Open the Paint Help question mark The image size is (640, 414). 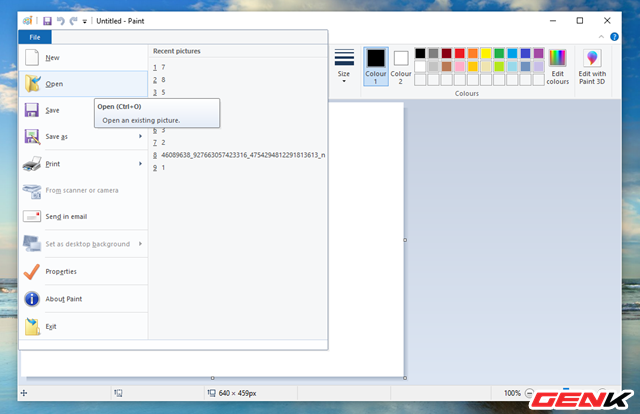[615, 37]
